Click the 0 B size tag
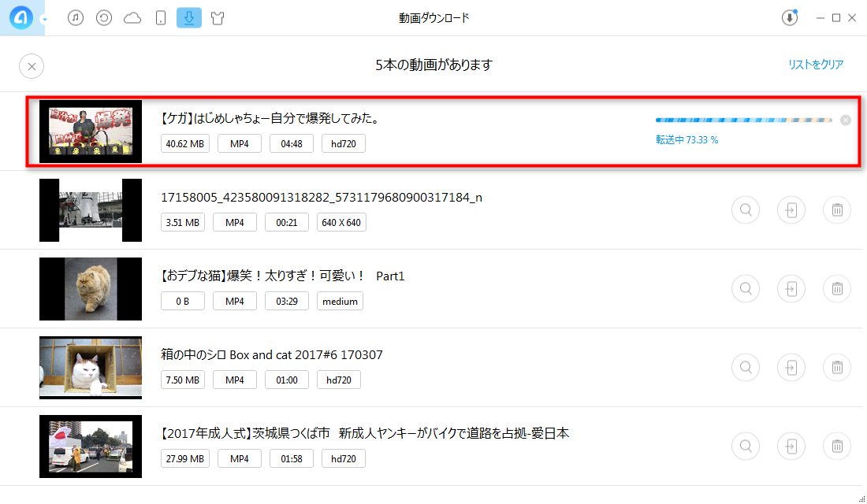The image size is (867, 504). (x=183, y=301)
